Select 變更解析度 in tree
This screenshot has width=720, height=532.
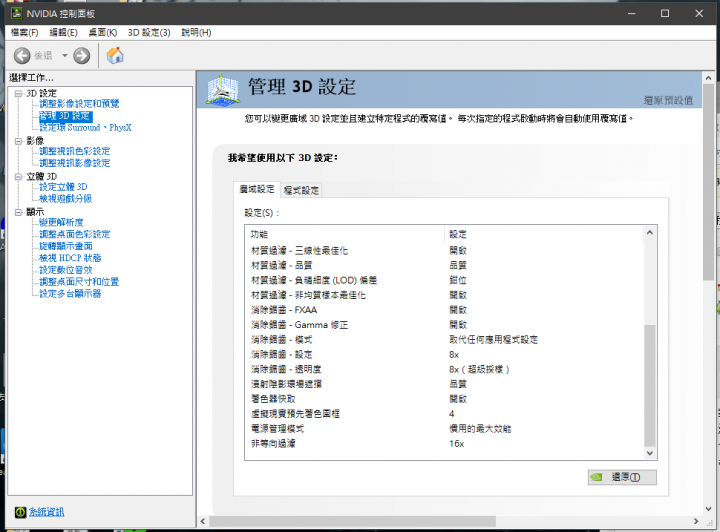click(61, 223)
